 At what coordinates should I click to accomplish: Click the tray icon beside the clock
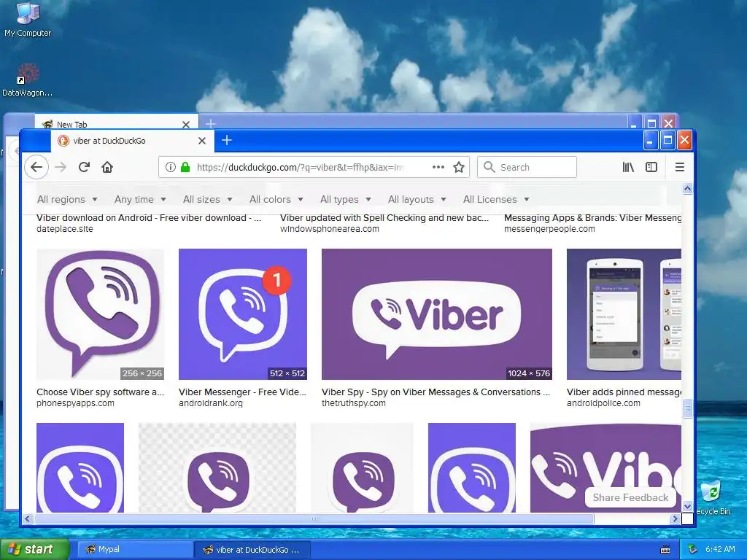point(693,550)
